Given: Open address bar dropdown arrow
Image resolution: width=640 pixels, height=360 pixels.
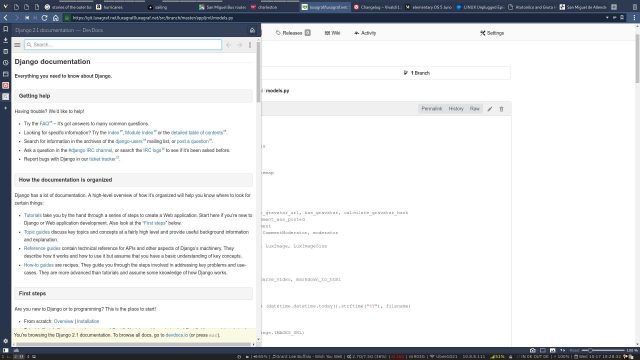Looking at the screenshot, I should pos(607,18).
